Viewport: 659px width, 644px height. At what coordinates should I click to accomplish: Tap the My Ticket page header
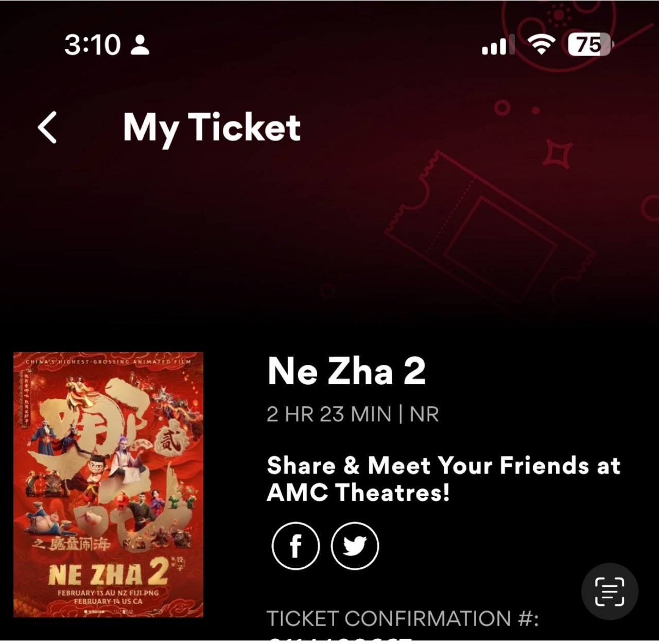coord(212,127)
